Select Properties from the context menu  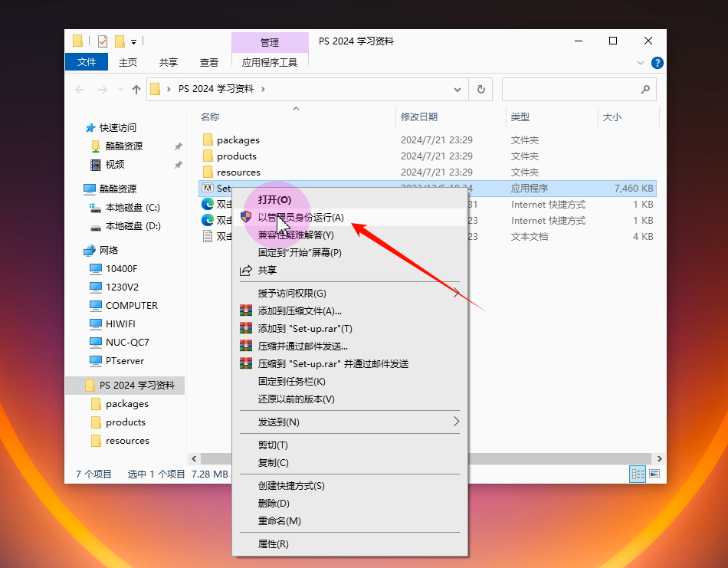[x=273, y=543]
